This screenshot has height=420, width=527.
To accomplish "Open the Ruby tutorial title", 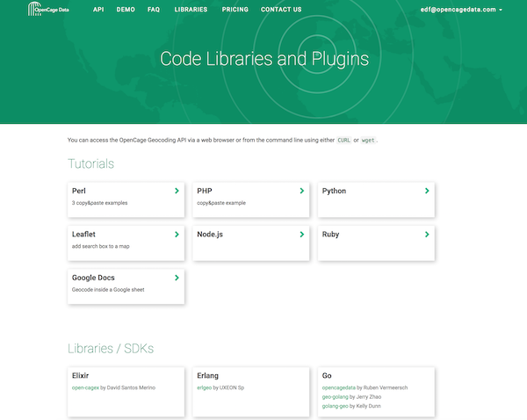I will tap(331, 234).
